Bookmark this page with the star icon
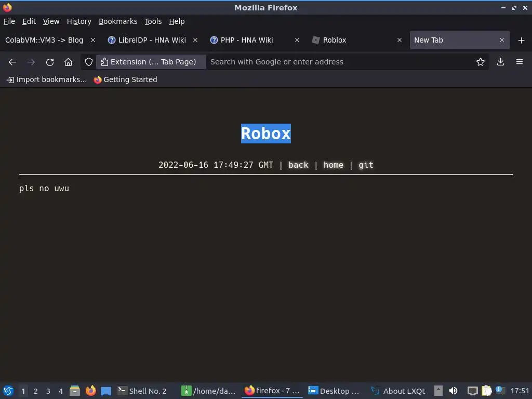 pos(481,62)
